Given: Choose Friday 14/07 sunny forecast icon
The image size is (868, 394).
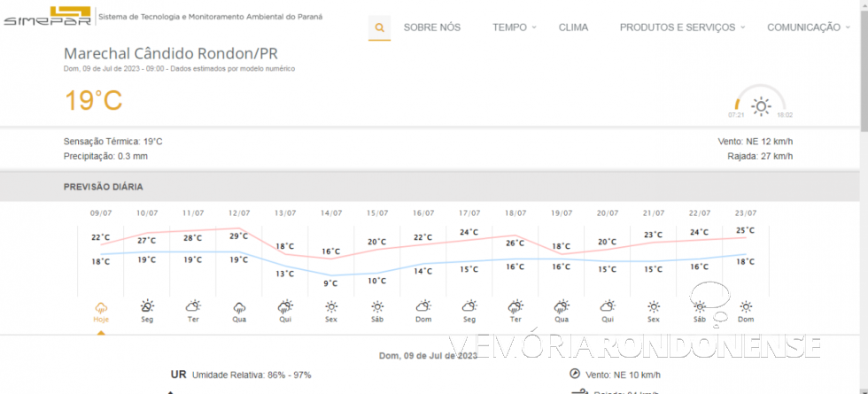Looking at the screenshot, I should (331, 307).
